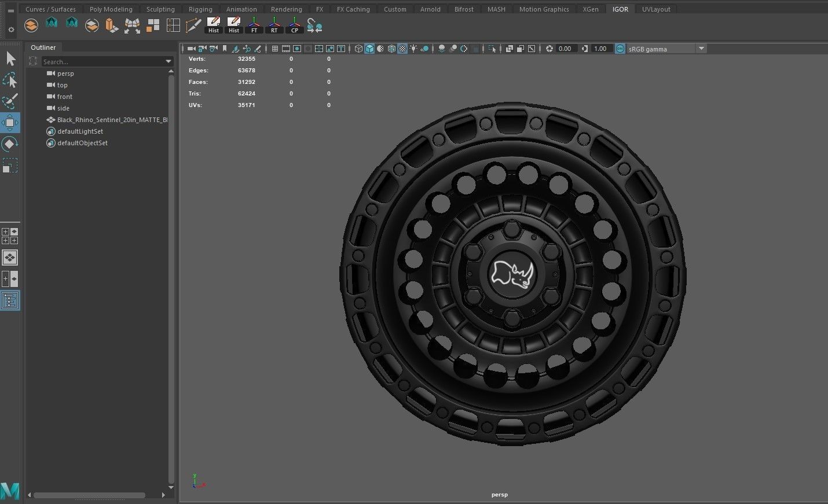Image resolution: width=828 pixels, height=504 pixels.
Task: Toggle the viewport color management button
Action: click(620, 49)
